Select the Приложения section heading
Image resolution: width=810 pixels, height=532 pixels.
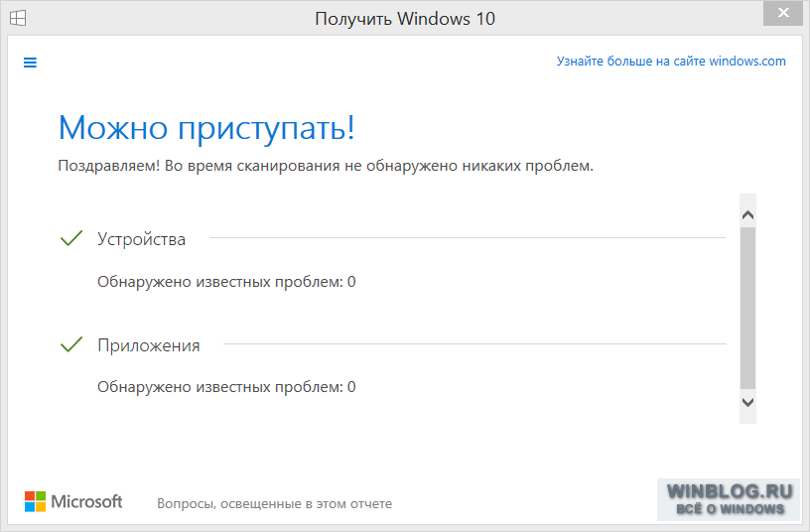point(148,345)
